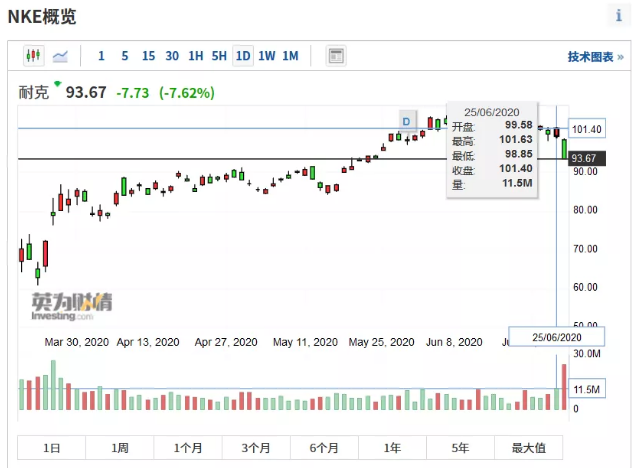Click the 最低 98.85 tooltip value
The width and height of the screenshot is (632, 468).
click(519, 154)
